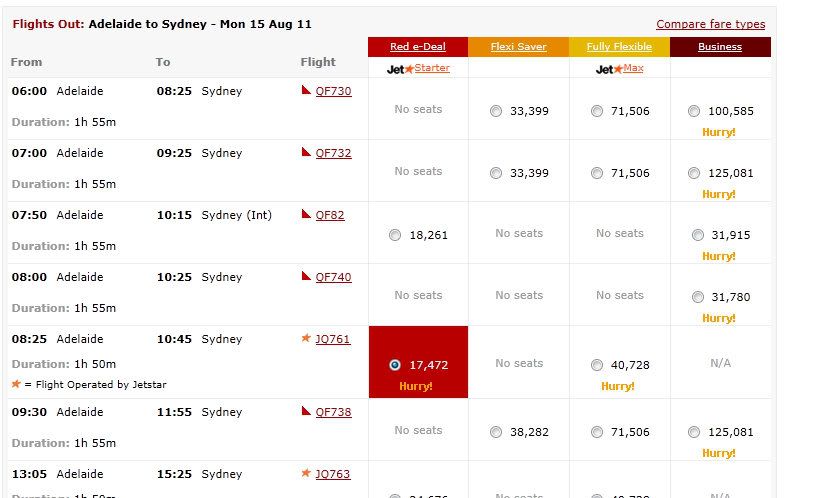Click the Qantas tail icon beside QF740

pyautogui.click(x=306, y=276)
